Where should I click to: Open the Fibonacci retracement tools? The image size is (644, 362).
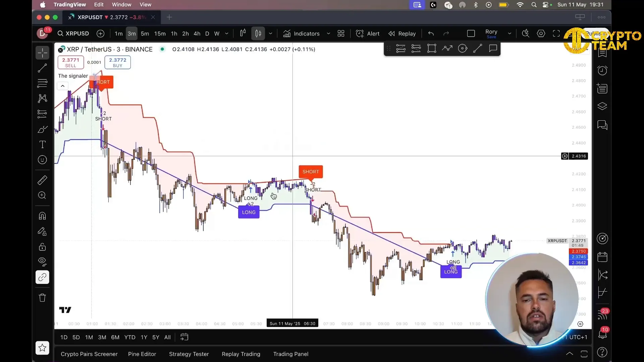tap(42, 83)
